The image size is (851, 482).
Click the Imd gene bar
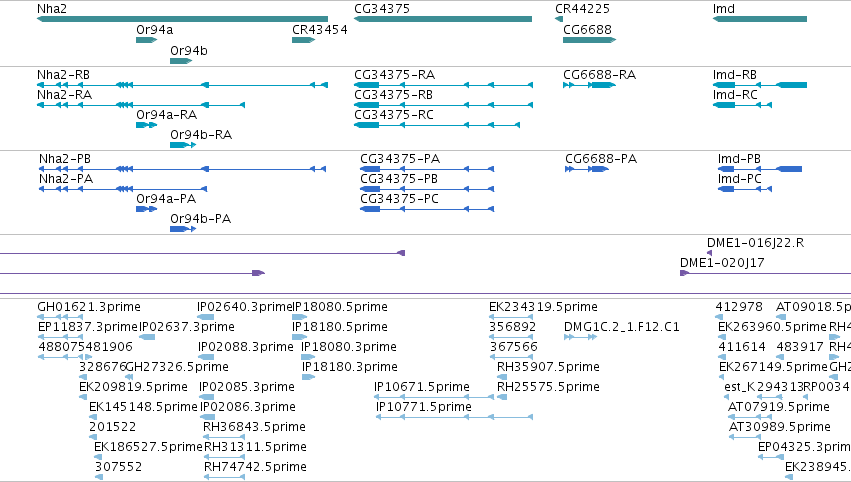pyautogui.click(x=760, y=19)
